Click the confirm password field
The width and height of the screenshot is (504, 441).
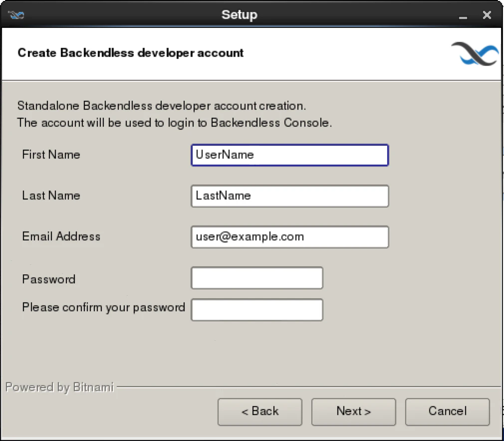pos(257,309)
